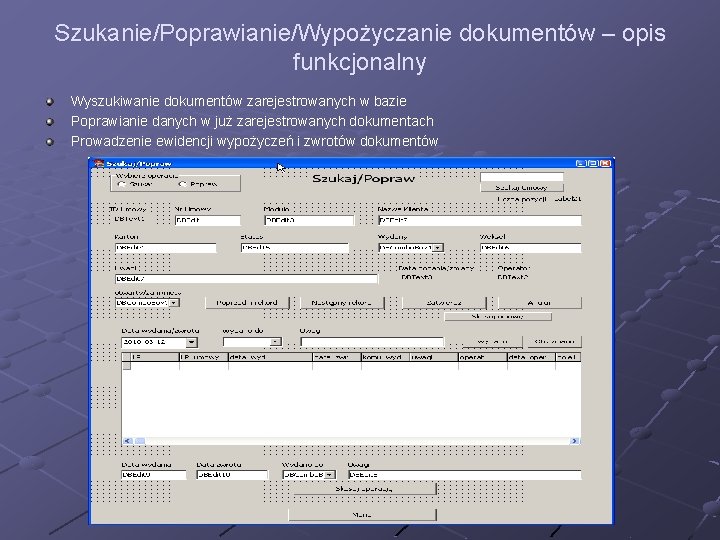Click the Data zwrotu field below the grid

click(232, 475)
